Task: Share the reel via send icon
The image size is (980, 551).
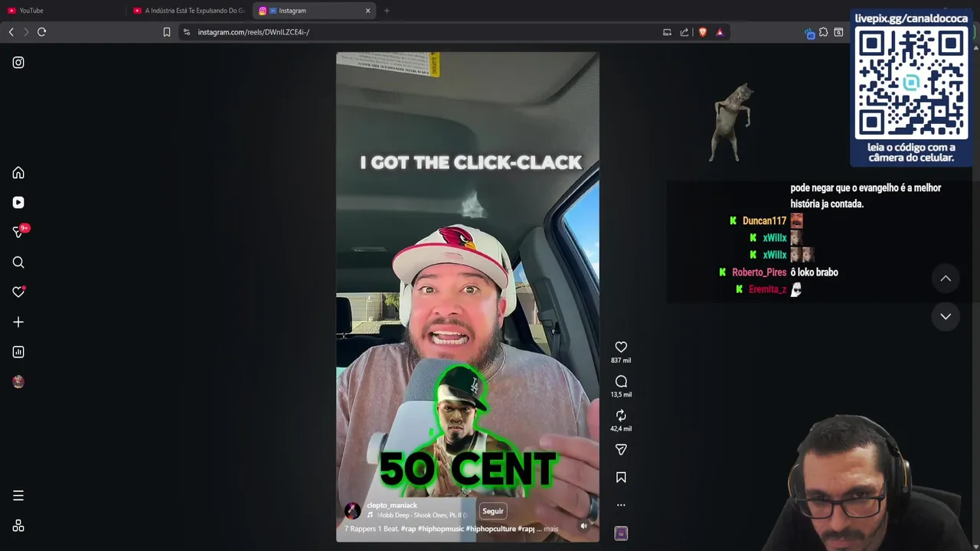Action: coord(621,450)
